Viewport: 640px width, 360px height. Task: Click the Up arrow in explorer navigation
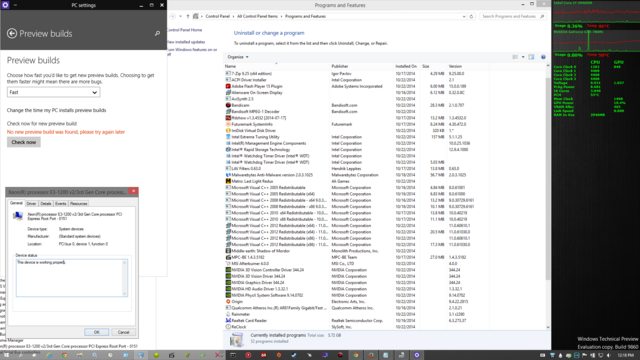point(188,16)
